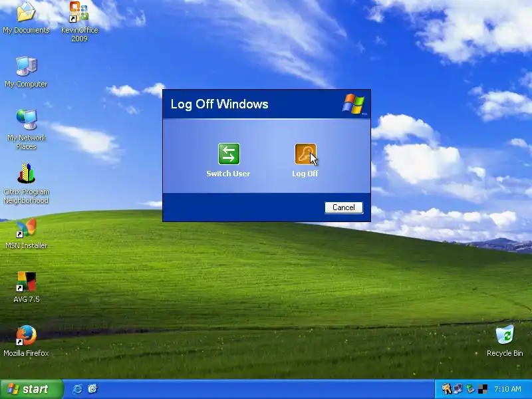Select the My Network Places icon
Viewport: 532px width, 399px height.
click(x=26, y=120)
